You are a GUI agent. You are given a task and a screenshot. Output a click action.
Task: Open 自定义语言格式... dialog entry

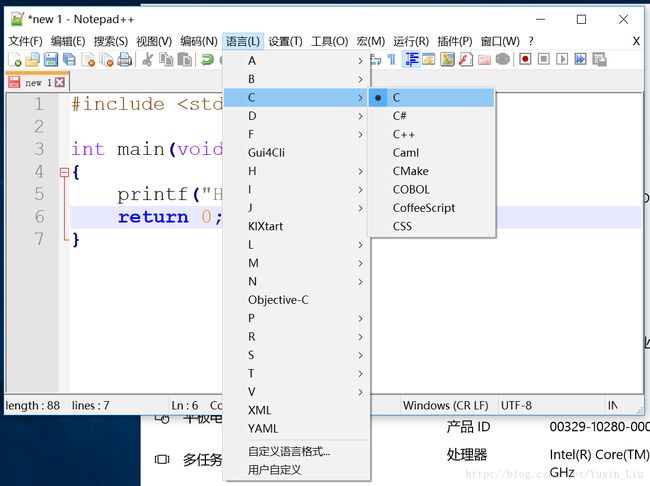click(296, 451)
